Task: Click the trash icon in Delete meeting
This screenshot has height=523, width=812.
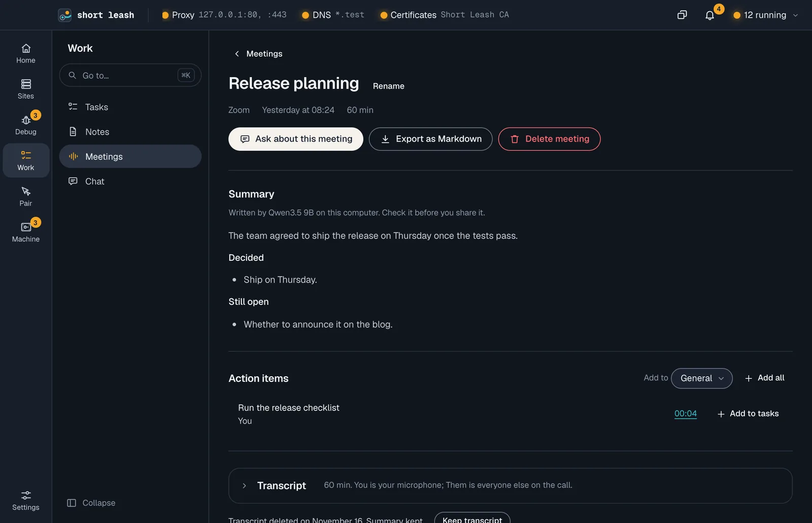Action: coord(515,139)
